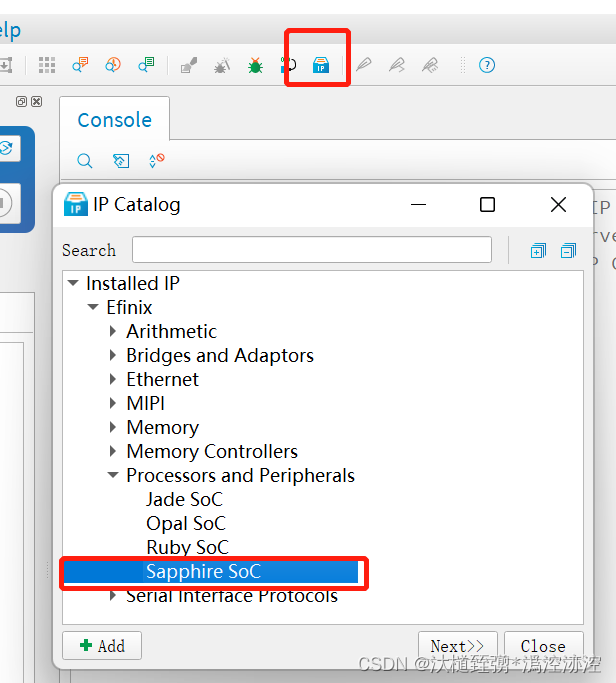Image resolution: width=616 pixels, height=683 pixels.
Task: Collapse the Efinix tree node
Action: click(93, 307)
